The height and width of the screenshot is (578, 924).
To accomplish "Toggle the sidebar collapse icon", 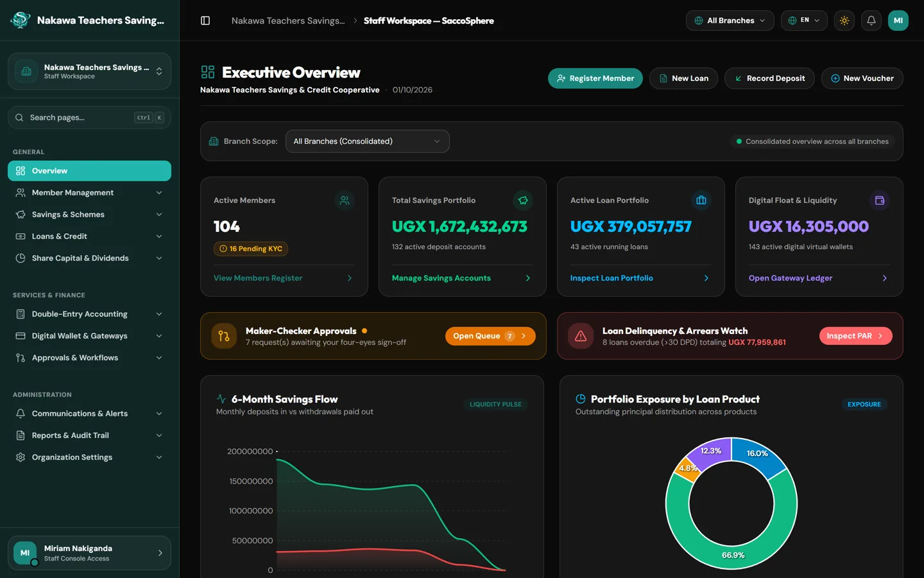I will [205, 21].
